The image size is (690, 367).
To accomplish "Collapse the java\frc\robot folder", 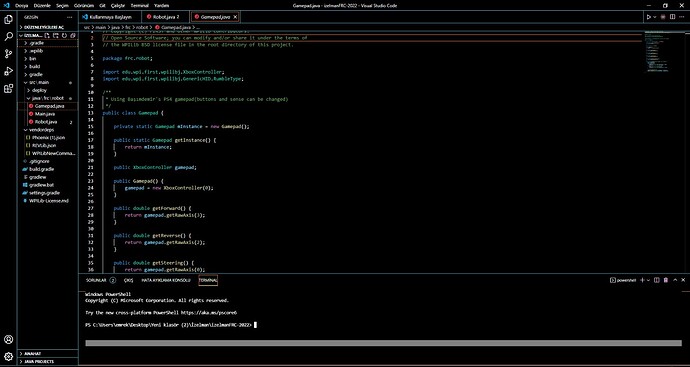I will [x=48, y=98].
